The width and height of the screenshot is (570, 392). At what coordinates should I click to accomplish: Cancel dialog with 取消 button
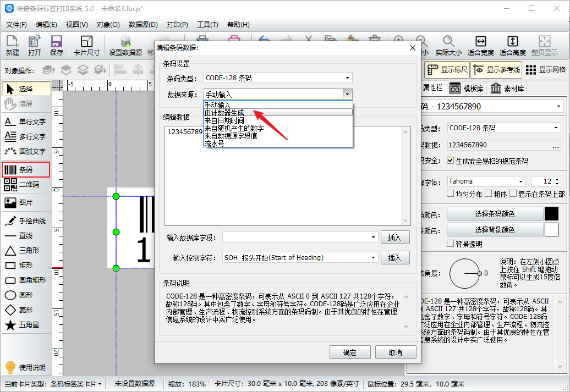coord(396,352)
